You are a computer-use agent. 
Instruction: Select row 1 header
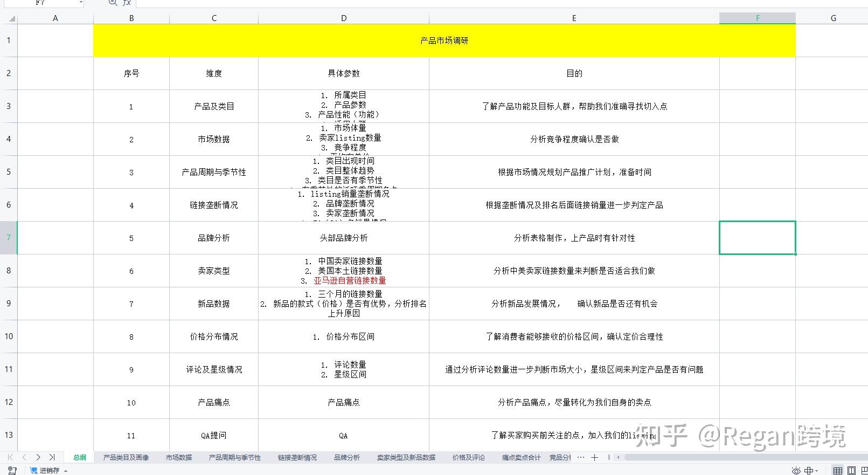click(x=9, y=40)
